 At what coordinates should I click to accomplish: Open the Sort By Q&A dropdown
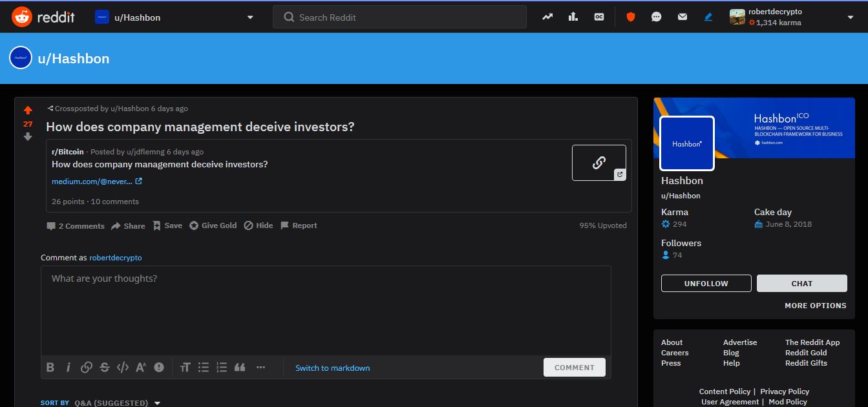click(101, 402)
